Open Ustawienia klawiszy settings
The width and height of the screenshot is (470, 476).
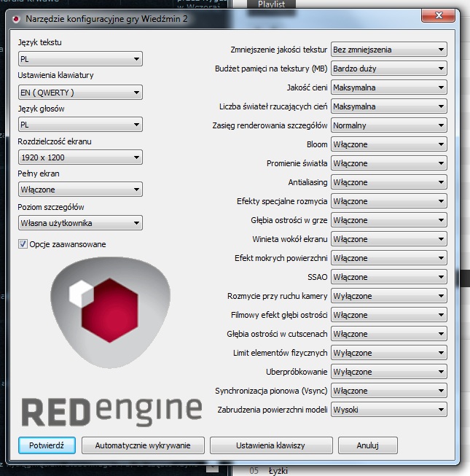270,445
